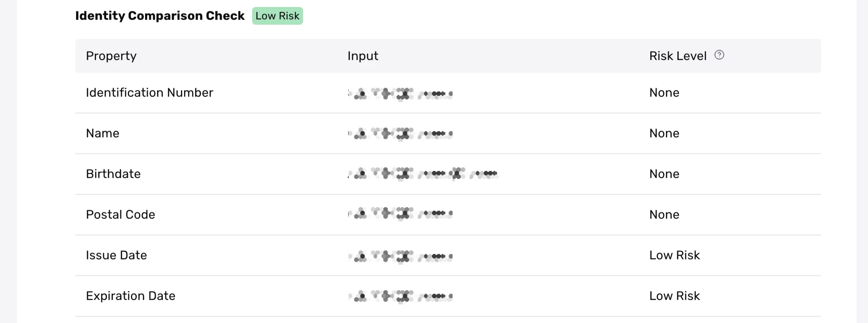Viewport: 868px width, 323px height.
Task: Select the Identification Number row label
Action: click(x=150, y=93)
